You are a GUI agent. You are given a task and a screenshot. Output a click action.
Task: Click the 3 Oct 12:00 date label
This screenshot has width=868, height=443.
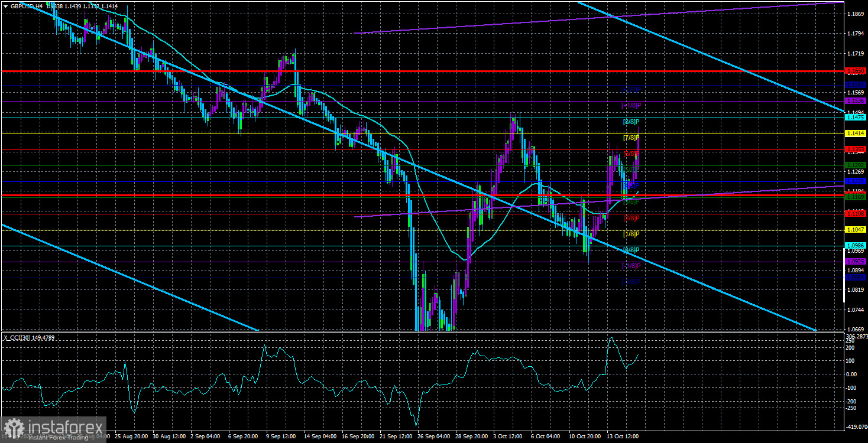click(x=509, y=436)
